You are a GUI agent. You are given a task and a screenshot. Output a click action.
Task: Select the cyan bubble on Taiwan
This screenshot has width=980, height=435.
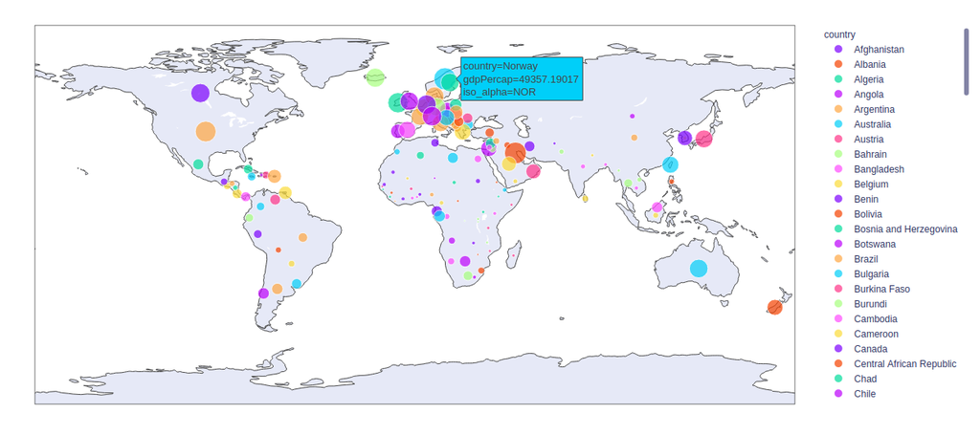coord(671,164)
